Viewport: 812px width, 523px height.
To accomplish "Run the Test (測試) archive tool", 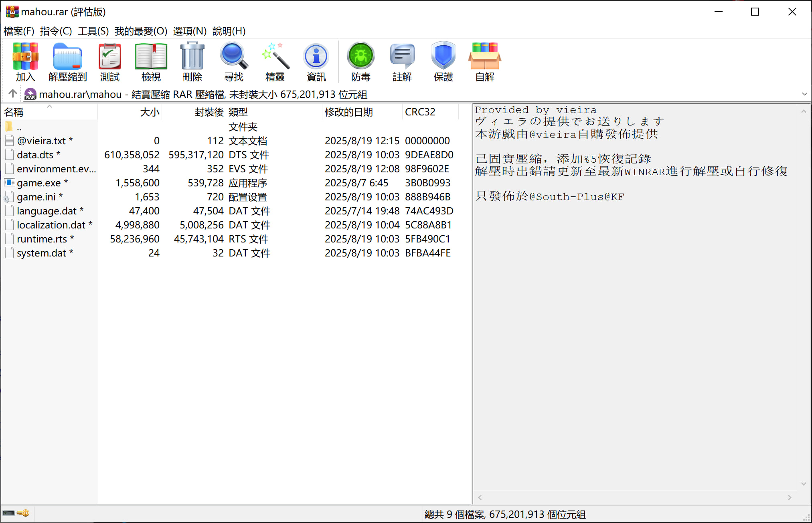I will tap(109, 61).
